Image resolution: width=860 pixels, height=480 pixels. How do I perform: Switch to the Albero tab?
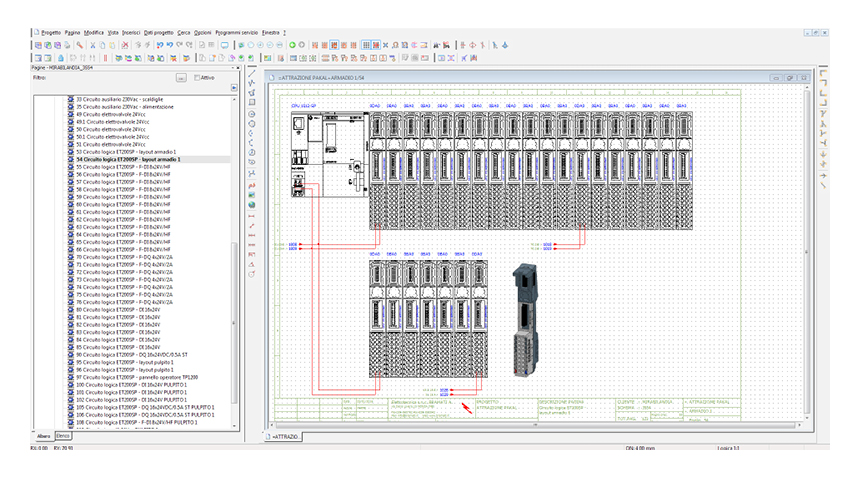pyautogui.click(x=44, y=436)
